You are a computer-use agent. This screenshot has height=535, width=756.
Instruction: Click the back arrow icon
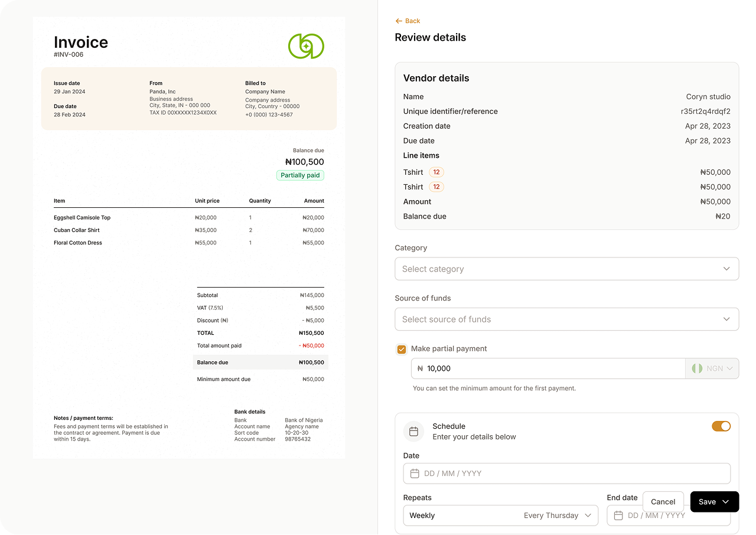399,21
